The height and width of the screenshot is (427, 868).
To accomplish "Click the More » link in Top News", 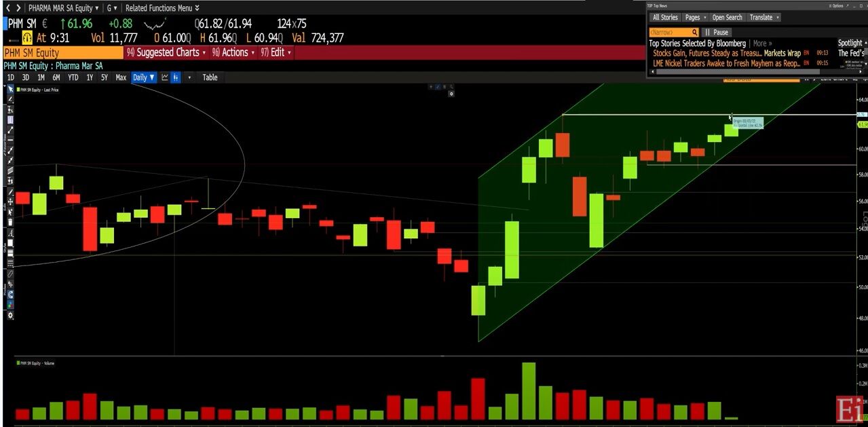I will [762, 43].
